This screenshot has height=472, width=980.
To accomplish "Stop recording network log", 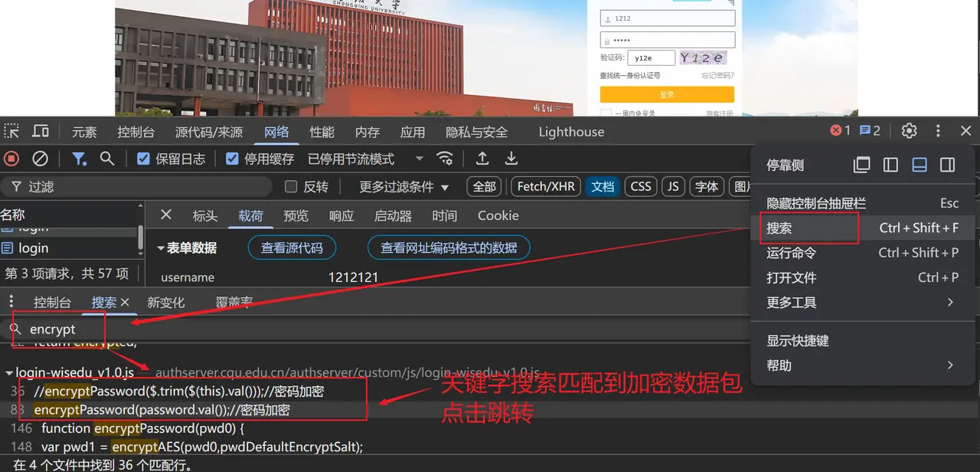I will pos(11,159).
